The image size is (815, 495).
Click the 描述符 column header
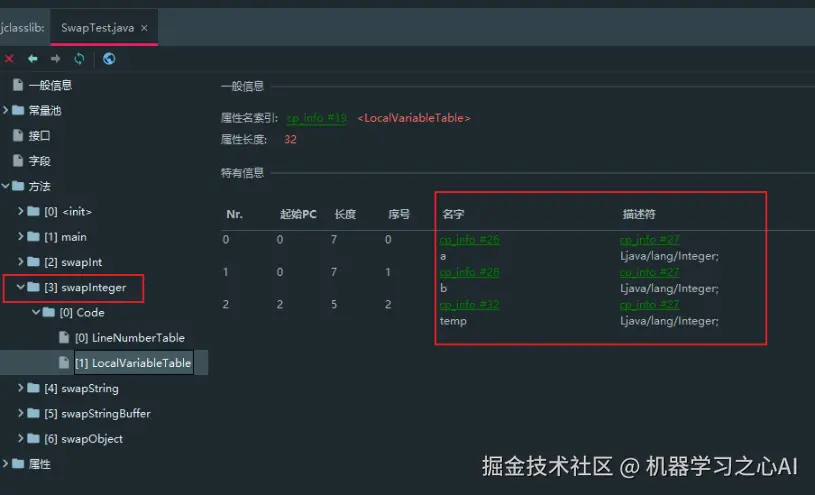point(639,214)
